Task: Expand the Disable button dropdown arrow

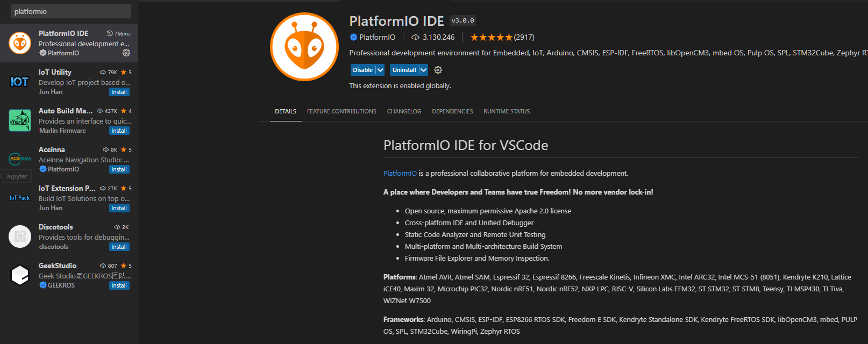Action: [380, 70]
